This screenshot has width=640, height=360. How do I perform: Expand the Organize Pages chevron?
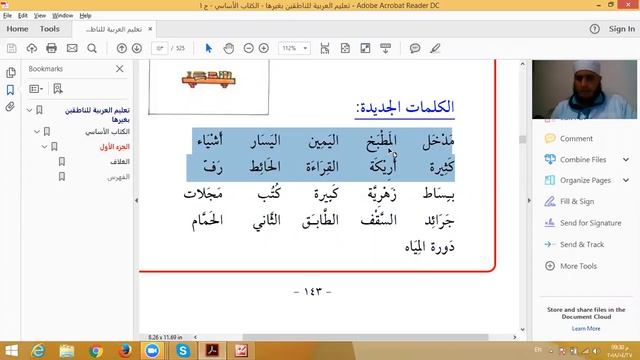pos(626,180)
